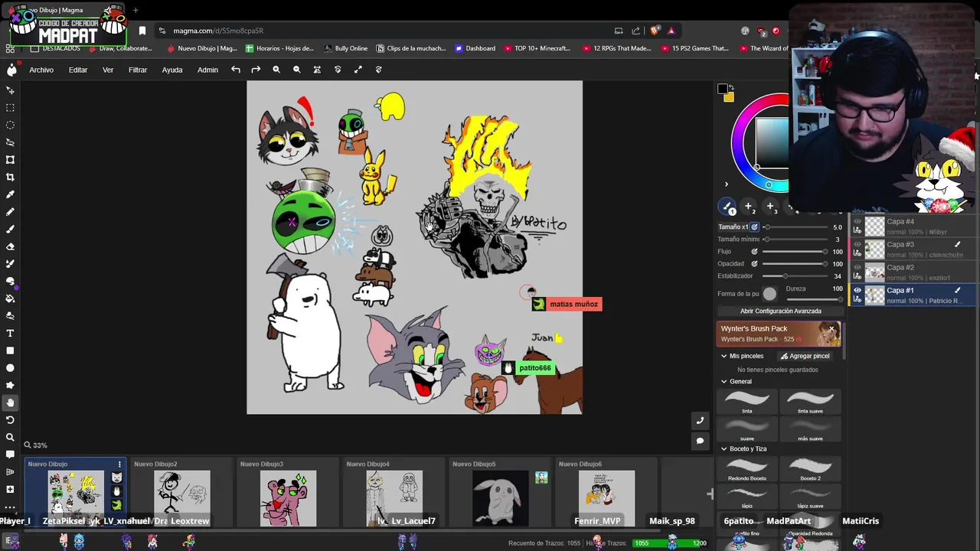
Task: Click the zoom out icon in top toolbar
Action: (296, 70)
